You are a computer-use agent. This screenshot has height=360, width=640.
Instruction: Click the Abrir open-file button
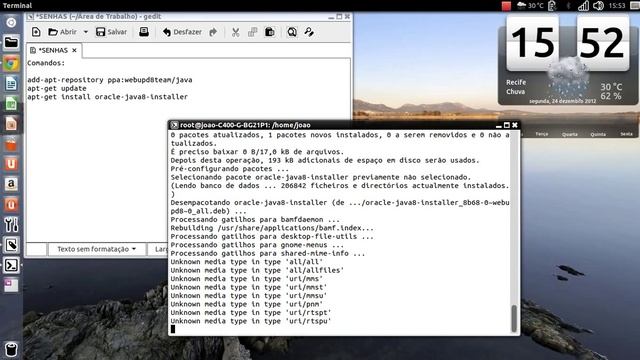click(62, 32)
